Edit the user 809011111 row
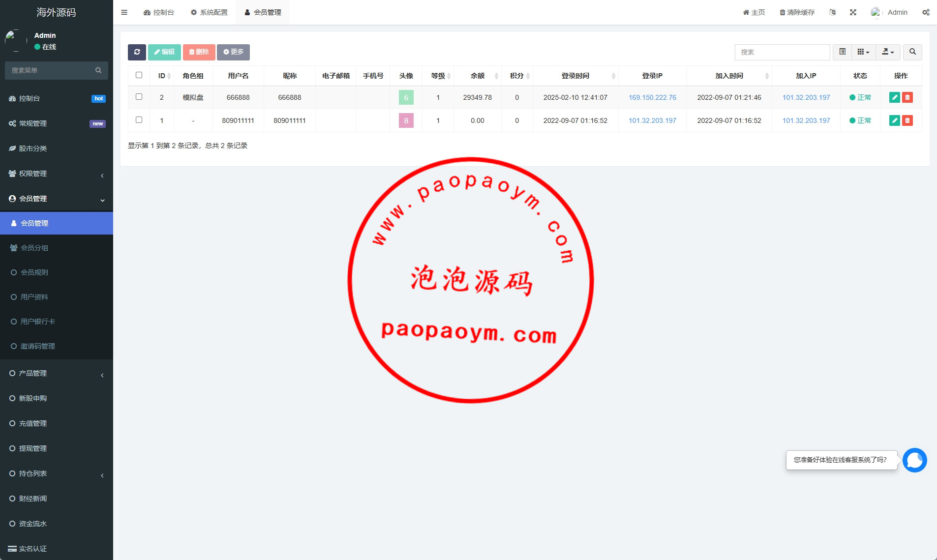The height and width of the screenshot is (560, 937). pos(895,120)
